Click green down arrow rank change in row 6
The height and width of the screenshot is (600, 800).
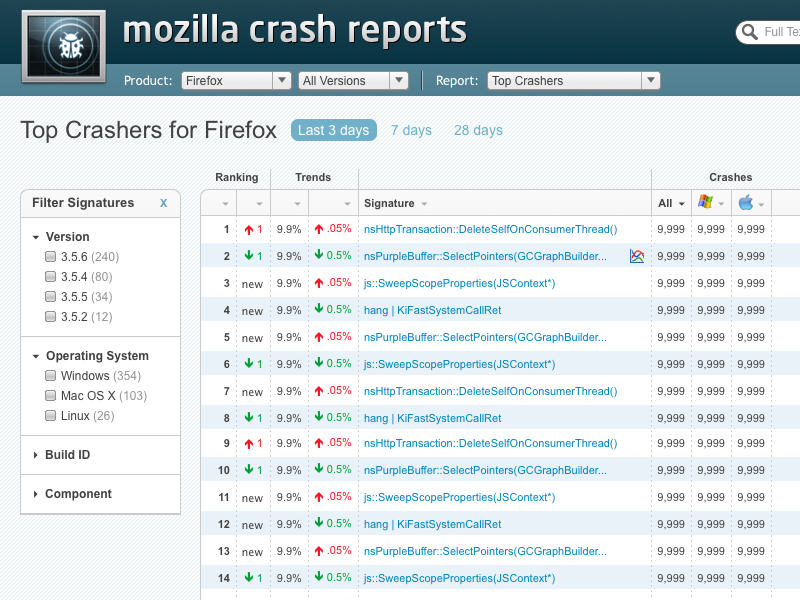[x=248, y=363]
